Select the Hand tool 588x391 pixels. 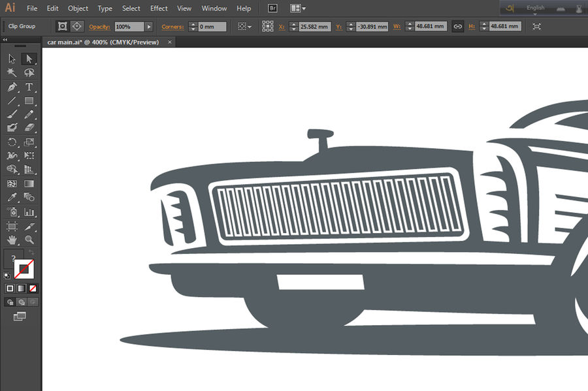coord(12,240)
